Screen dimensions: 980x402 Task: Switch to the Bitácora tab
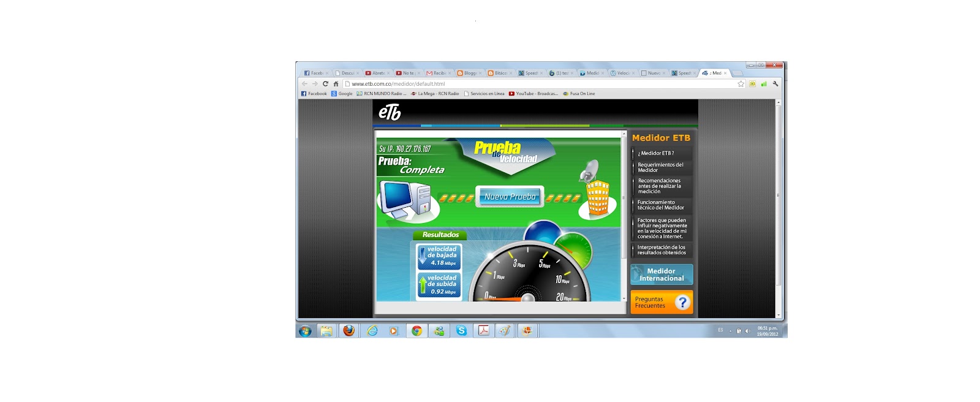[x=499, y=73]
